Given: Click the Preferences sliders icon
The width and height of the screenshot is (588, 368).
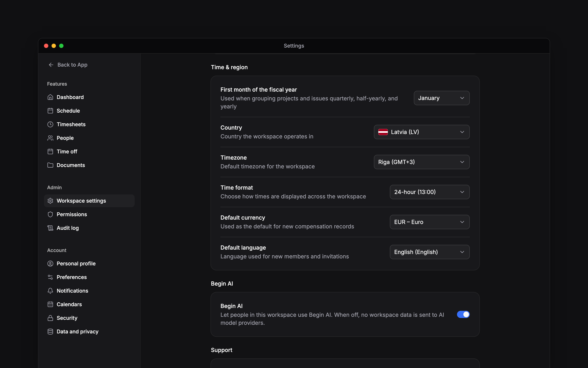Looking at the screenshot, I should [x=50, y=277].
